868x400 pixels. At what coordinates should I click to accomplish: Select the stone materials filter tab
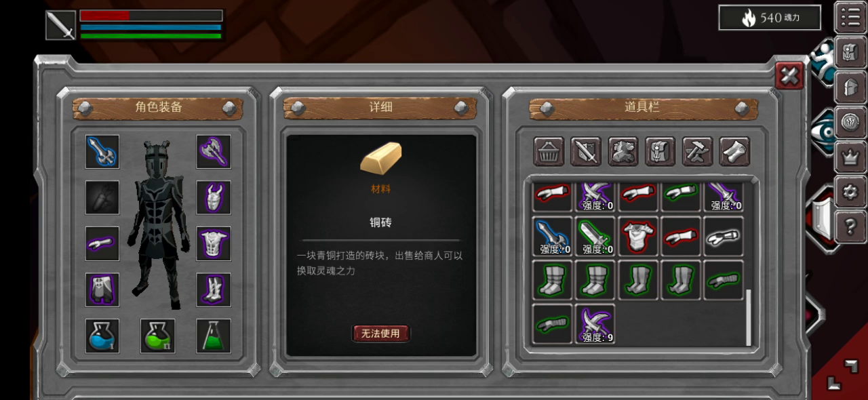(623, 152)
